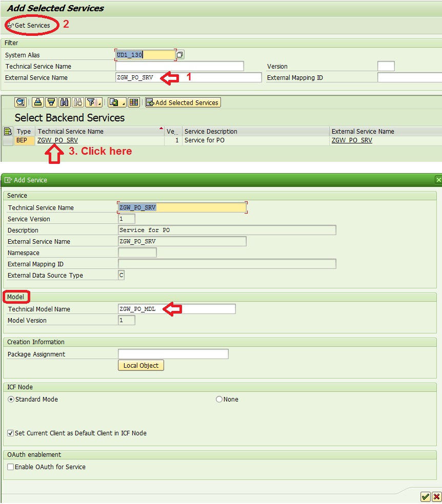Viewport: 442px width, 504px height.
Task: Click the Technical Model Name field
Action: pyautogui.click(x=177, y=309)
